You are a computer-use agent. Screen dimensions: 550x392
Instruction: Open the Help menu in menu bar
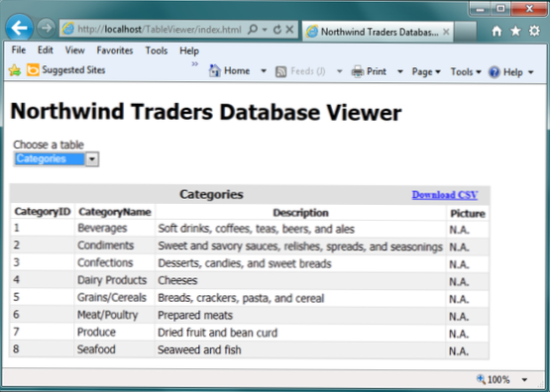coord(189,51)
